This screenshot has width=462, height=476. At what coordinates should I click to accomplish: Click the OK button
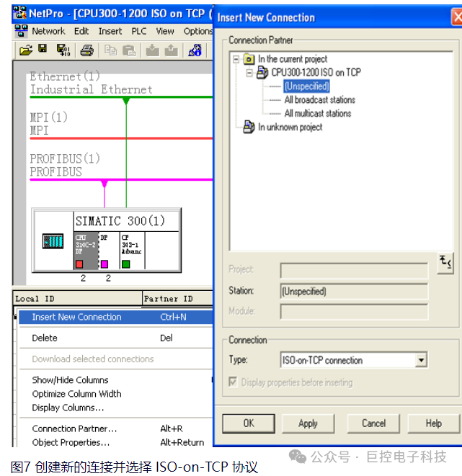coord(249,423)
